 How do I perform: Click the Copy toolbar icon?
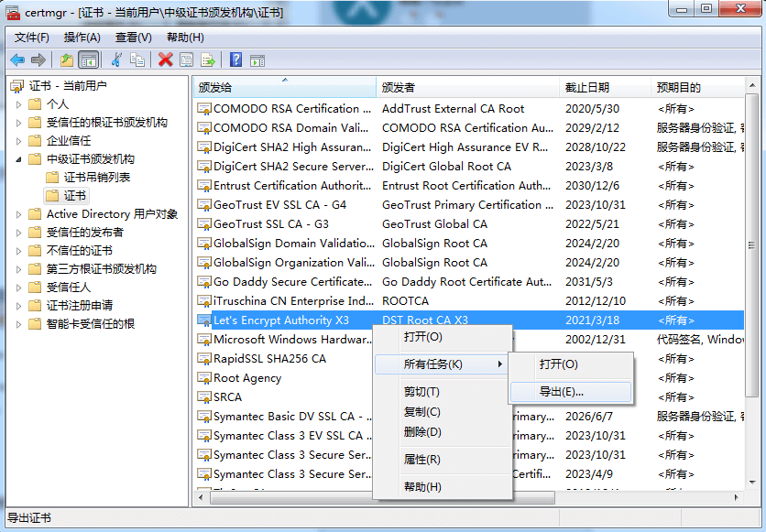137,60
